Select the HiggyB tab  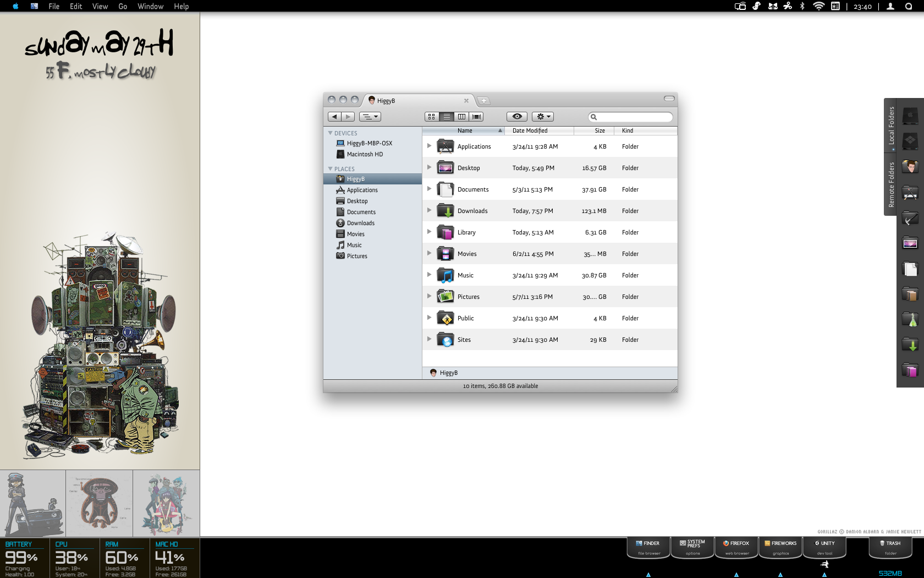418,101
